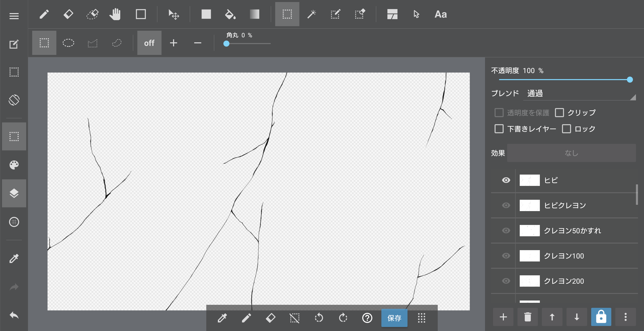Select the Gradient tool
644x331 pixels.
(254, 14)
